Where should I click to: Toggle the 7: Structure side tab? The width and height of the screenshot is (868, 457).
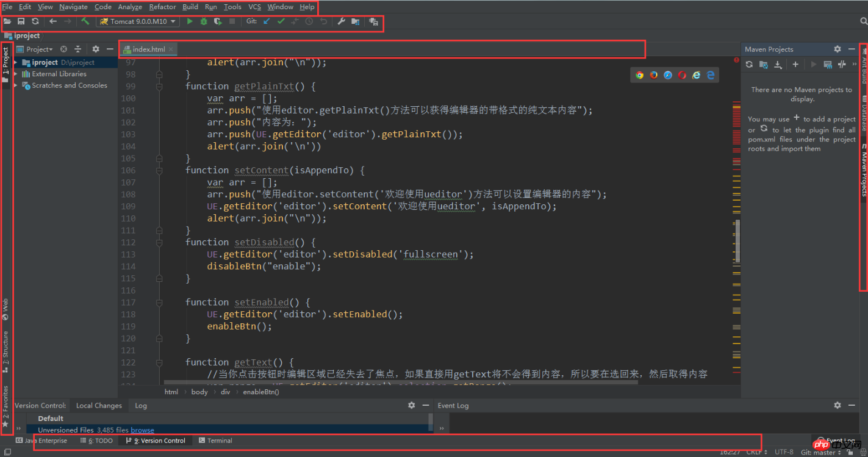[x=5, y=351]
